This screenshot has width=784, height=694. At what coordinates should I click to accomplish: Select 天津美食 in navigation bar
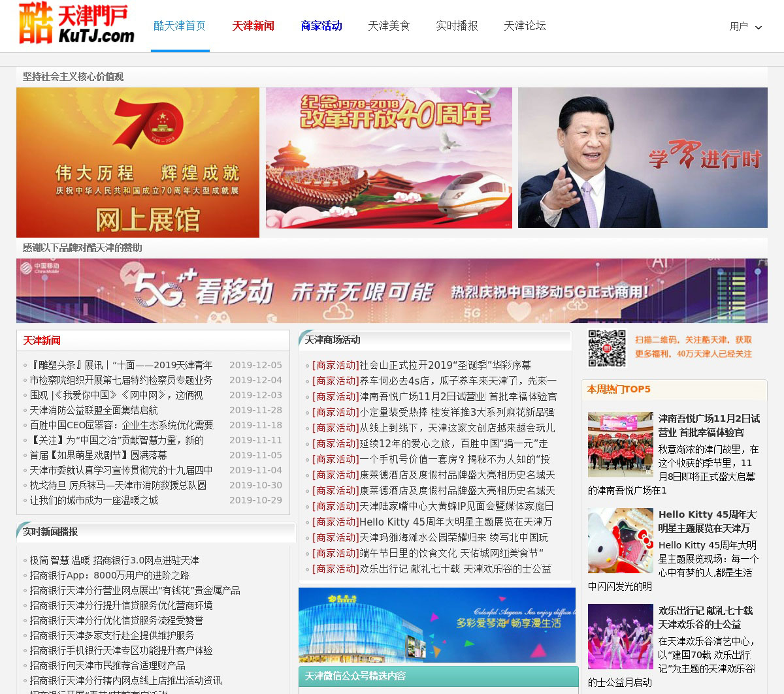click(389, 26)
